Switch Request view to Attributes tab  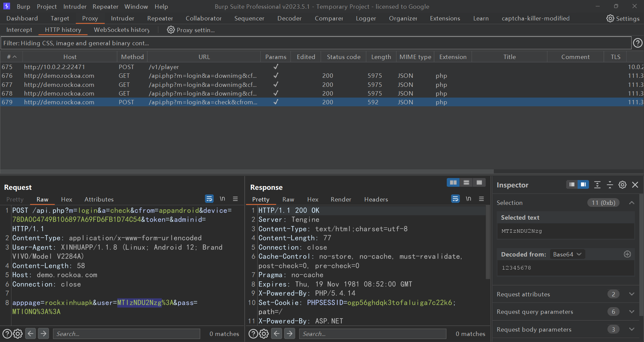99,199
